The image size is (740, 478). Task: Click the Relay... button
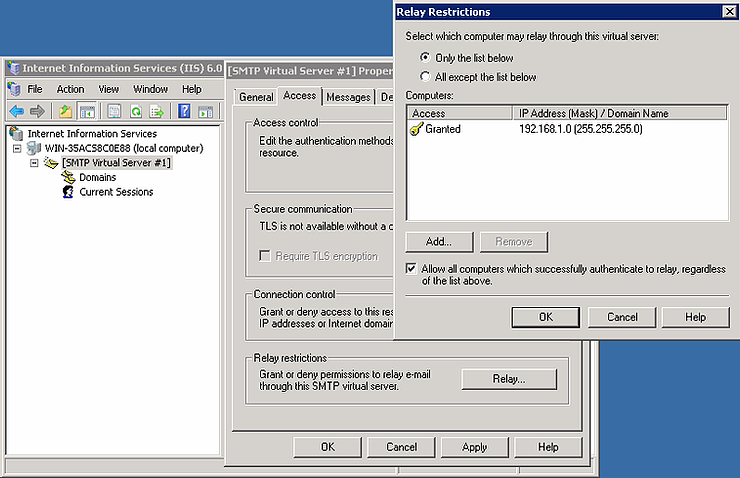508,379
